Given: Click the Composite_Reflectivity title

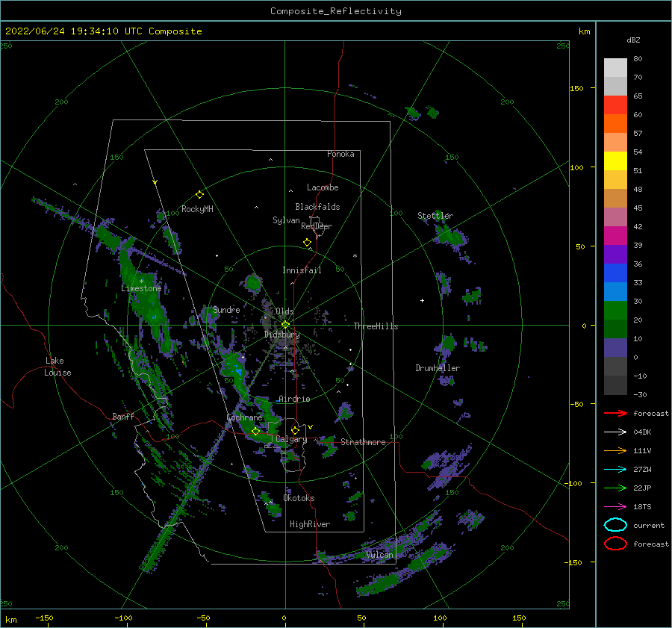Looking at the screenshot, I should [x=335, y=11].
